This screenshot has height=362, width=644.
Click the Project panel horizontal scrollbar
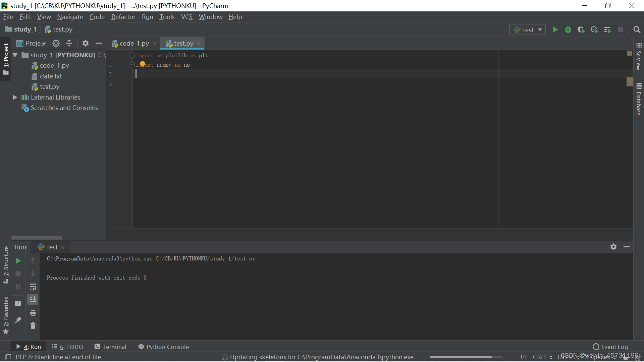(37, 237)
